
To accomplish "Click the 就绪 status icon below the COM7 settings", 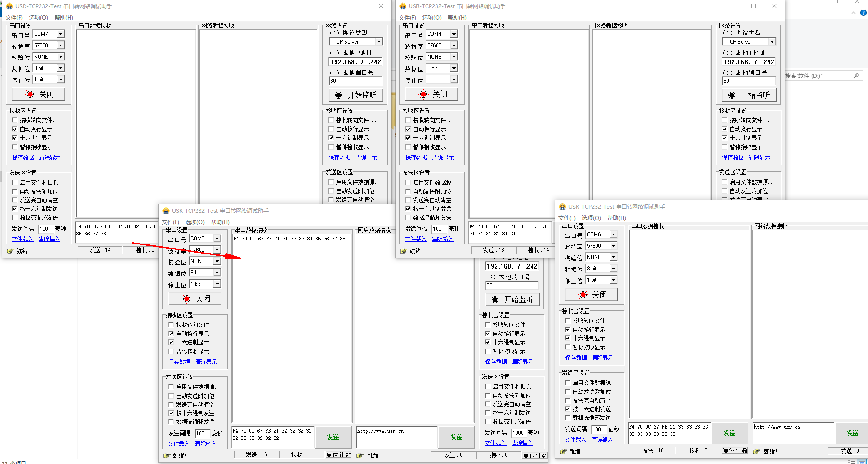I will coord(10,251).
